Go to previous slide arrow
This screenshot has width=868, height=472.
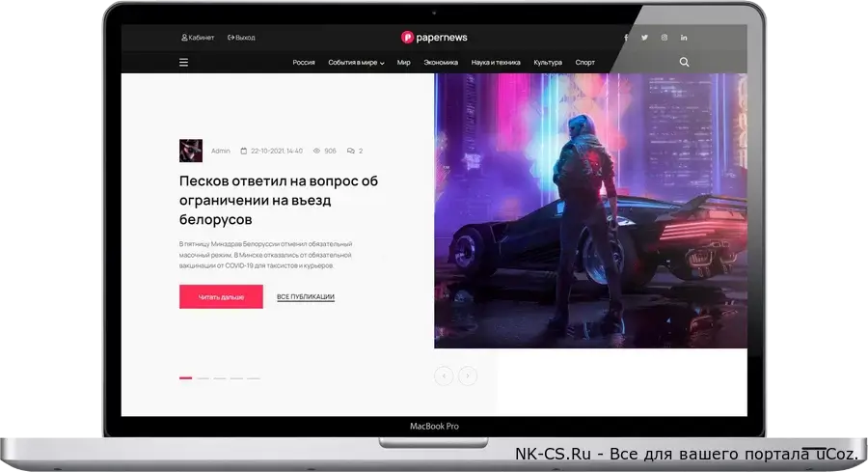pos(444,375)
